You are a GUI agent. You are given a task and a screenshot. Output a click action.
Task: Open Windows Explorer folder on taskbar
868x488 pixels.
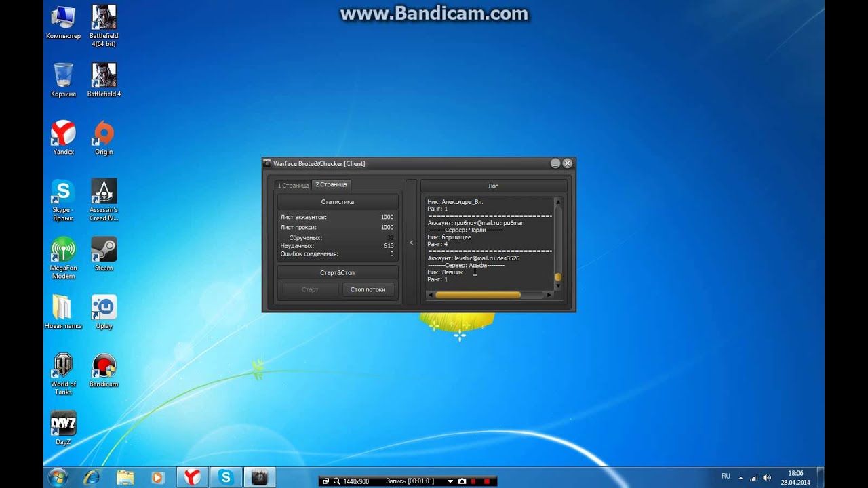(x=125, y=477)
